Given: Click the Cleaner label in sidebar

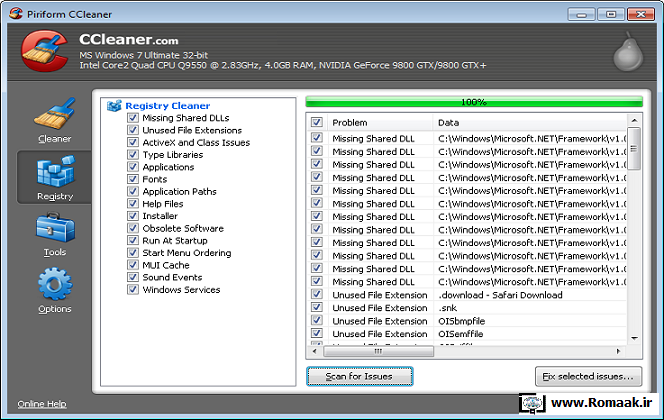Looking at the screenshot, I should pyautogui.click(x=55, y=138).
